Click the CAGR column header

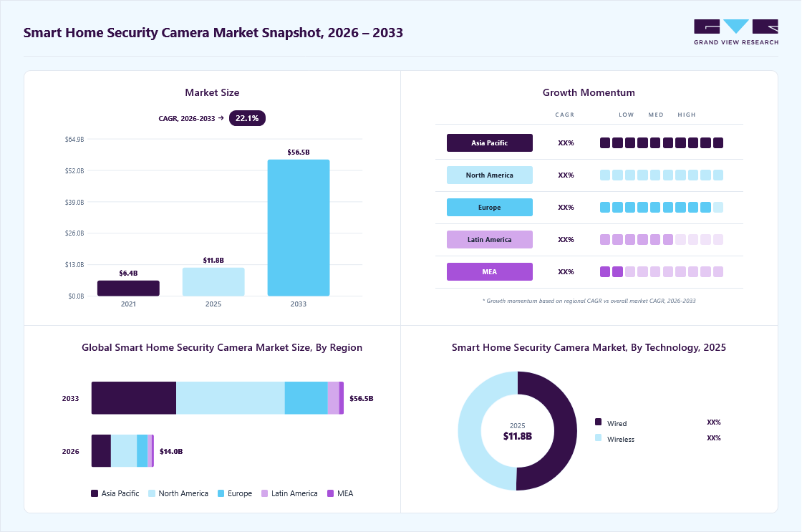point(565,115)
